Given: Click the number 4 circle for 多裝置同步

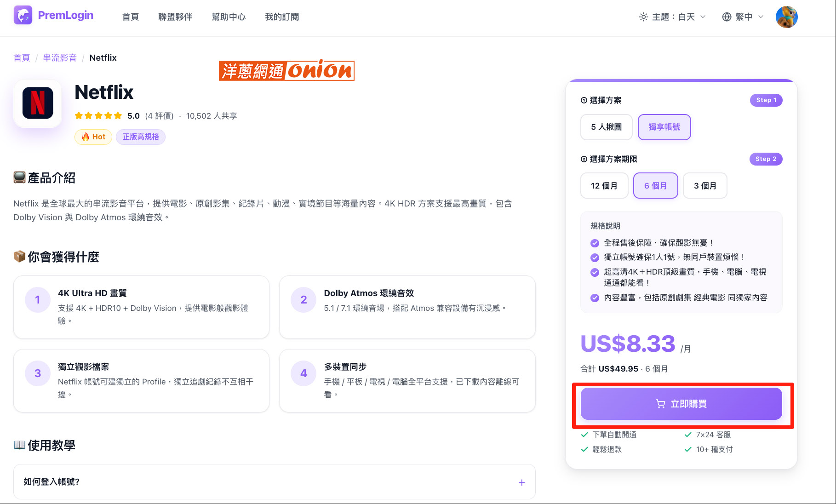Looking at the screenshot, I should pos(303,373).
